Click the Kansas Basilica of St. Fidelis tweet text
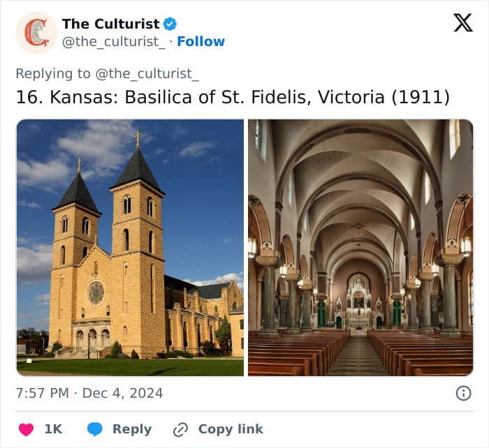Screen dimensions: 489x448 click(233, 97)
